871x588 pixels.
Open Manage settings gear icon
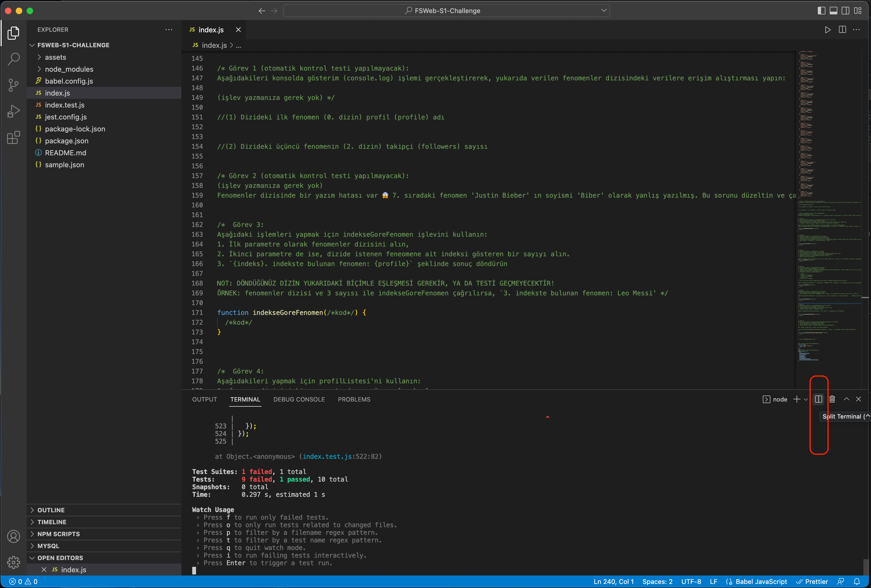(14, 562)
